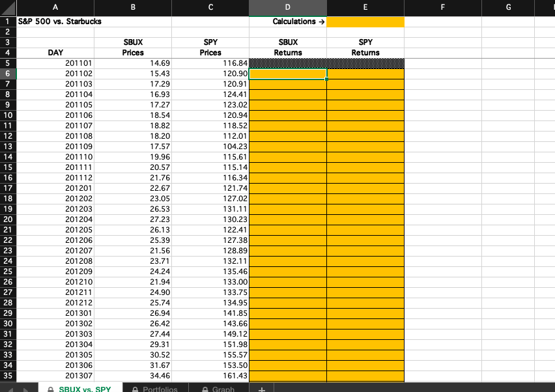
Task: Select the orange cell E1
Action: click(x=365, y=21)
